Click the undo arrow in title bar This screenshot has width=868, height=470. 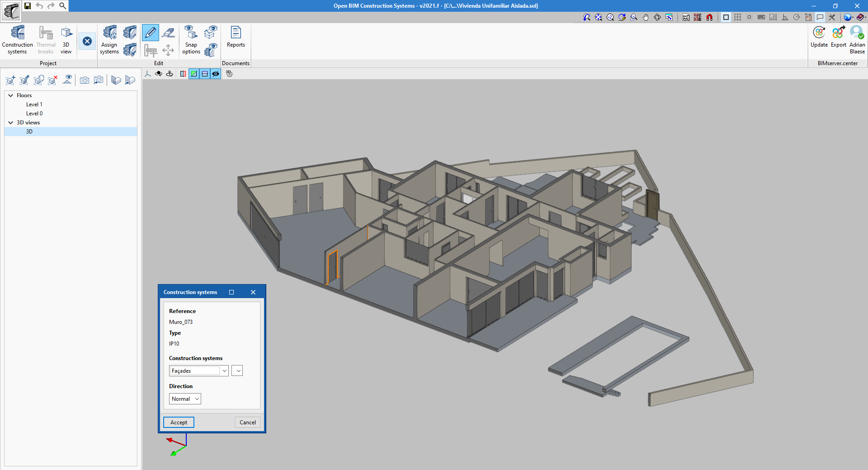[x=39, y=6]
